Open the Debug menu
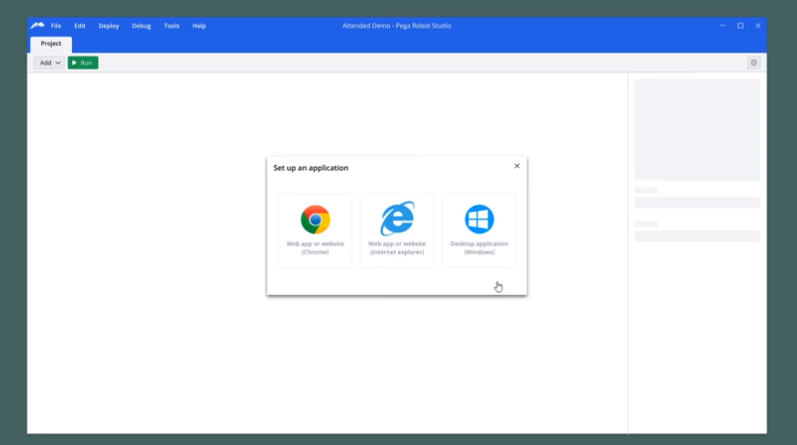This screenshot has width=797, height=445. pos(141,26)
